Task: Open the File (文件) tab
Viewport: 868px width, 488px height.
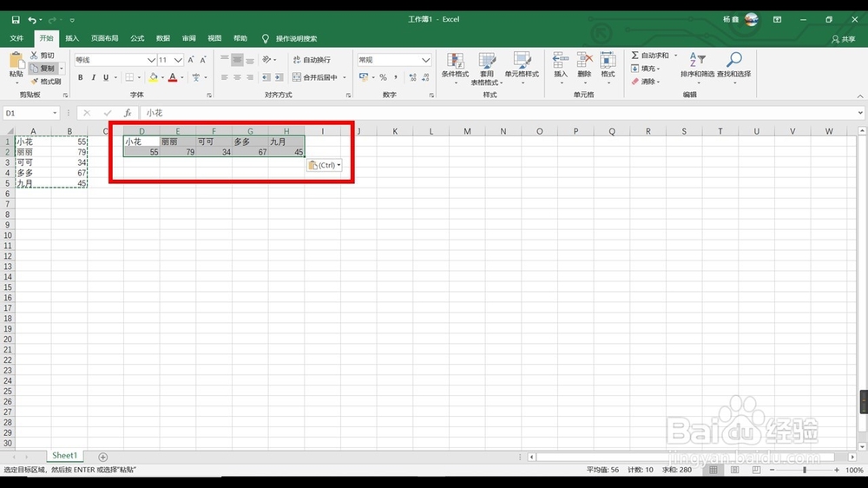Action: (16, 38)
